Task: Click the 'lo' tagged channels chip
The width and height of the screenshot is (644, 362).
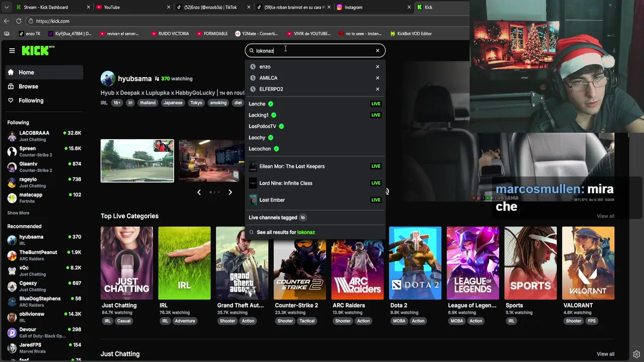Action: (303, 218)
